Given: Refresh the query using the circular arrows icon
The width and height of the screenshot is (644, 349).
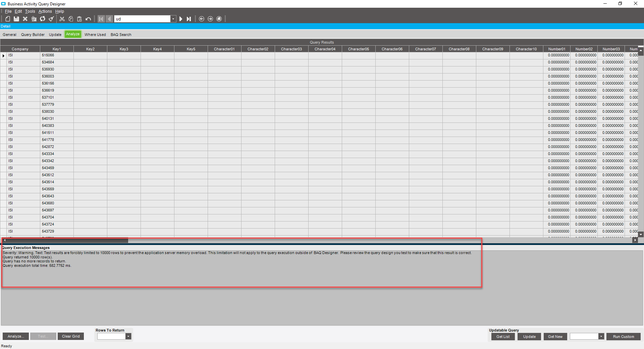Looking at the screenshot, I should (43, 19).
